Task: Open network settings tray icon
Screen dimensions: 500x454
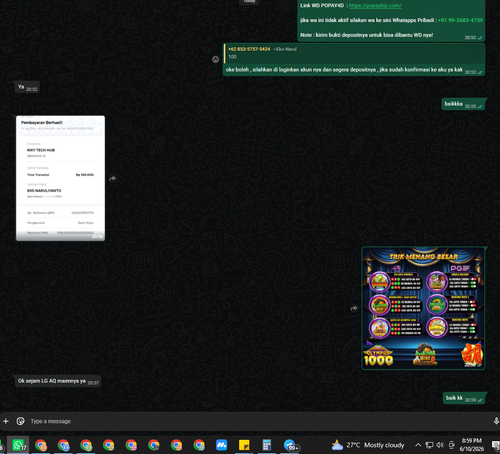Action: 429,445
